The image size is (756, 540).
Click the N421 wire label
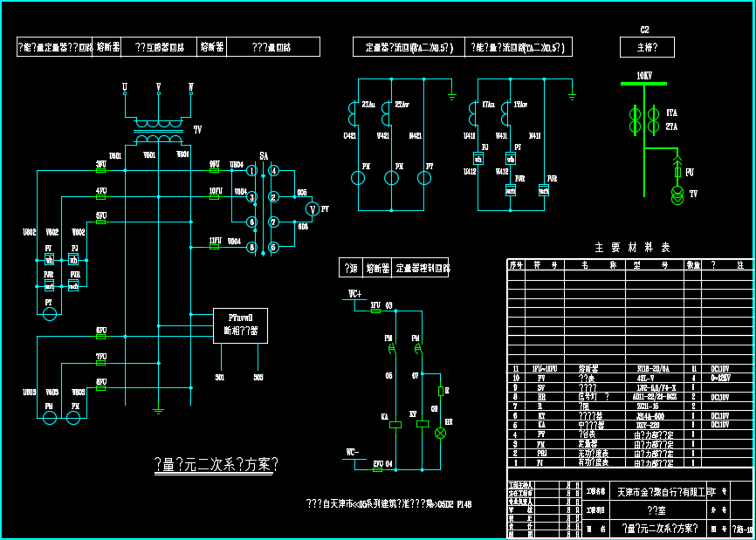(x=416, y=136)
